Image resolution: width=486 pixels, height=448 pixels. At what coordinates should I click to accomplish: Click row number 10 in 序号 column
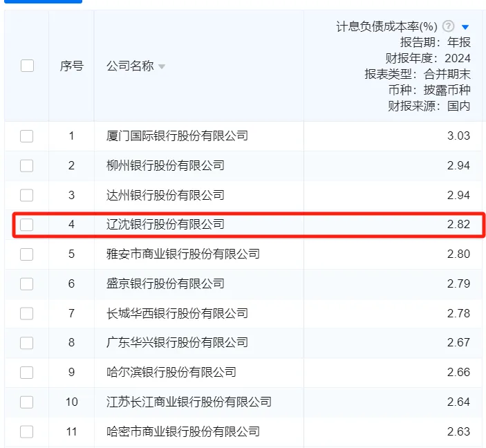click(72, 402)
